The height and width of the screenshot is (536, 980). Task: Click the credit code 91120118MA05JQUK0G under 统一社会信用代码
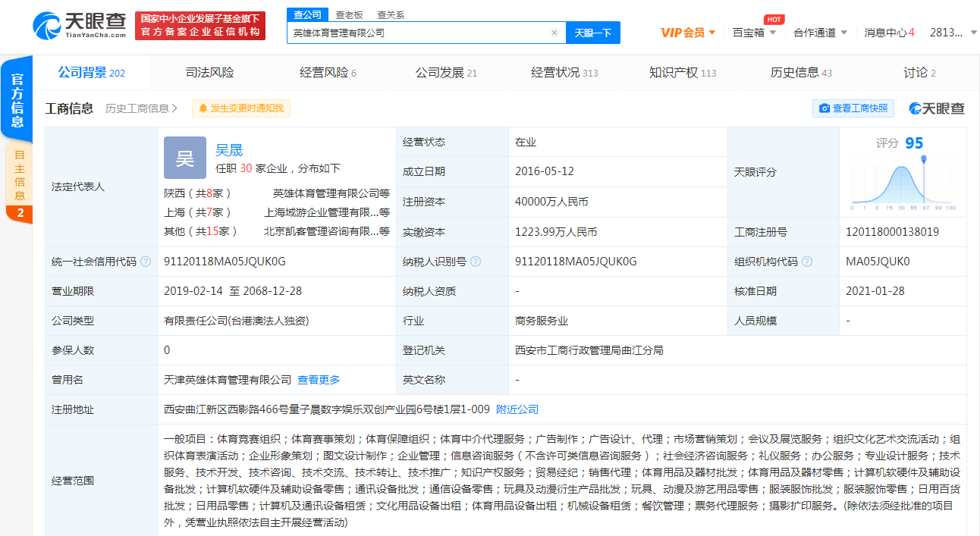coord(225,262)
